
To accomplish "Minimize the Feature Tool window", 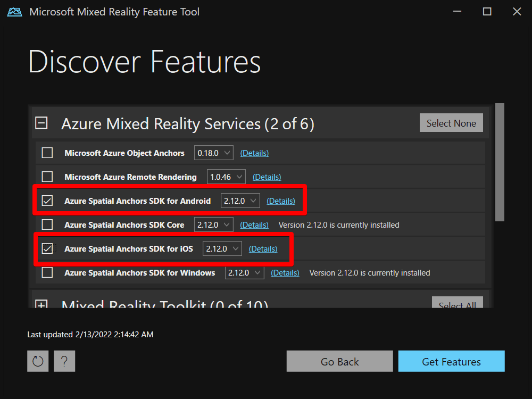I will point(458,12).
